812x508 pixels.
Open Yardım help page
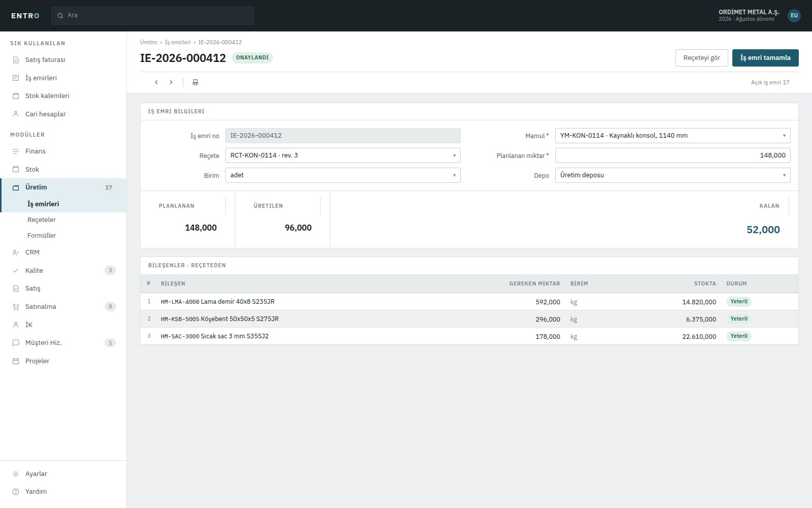(x=63, y=492)
